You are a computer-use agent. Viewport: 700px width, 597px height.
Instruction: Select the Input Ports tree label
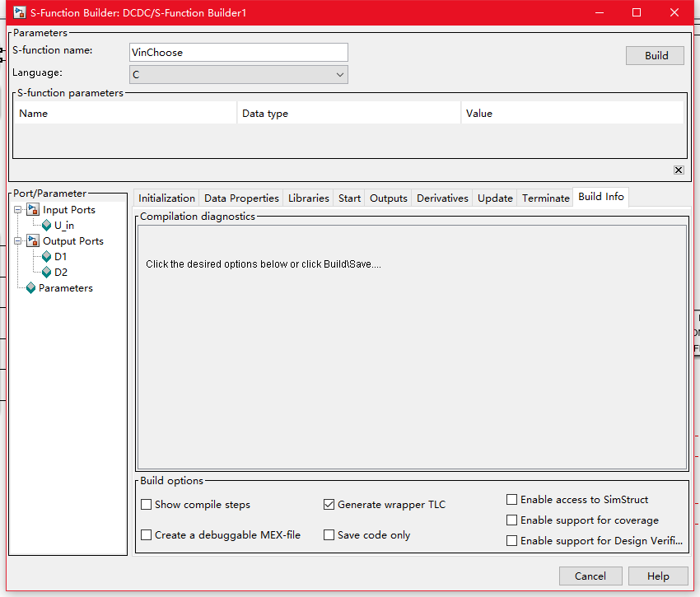69,209
